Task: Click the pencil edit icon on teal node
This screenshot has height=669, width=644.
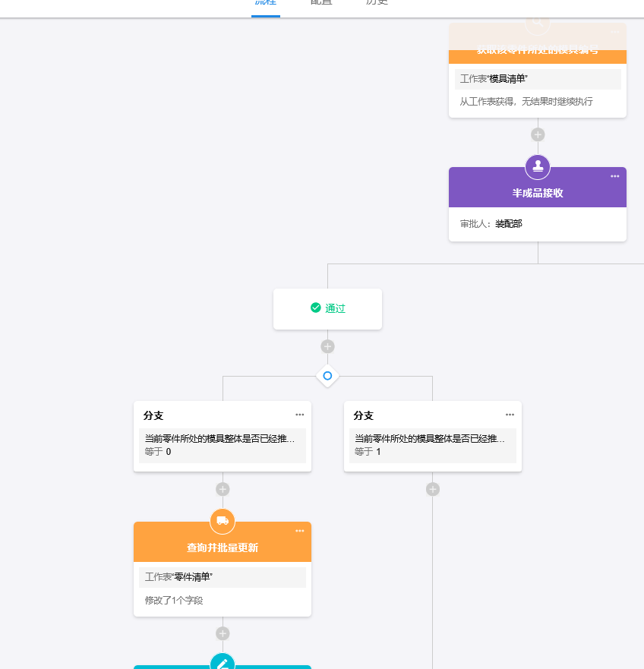Action: click(x=223, y=662)
